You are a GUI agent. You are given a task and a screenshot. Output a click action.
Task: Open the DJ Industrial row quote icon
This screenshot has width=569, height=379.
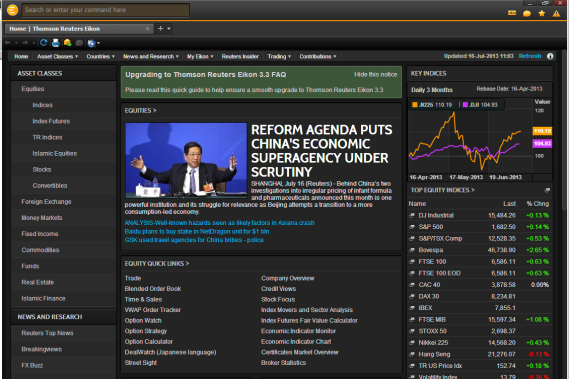412,215
